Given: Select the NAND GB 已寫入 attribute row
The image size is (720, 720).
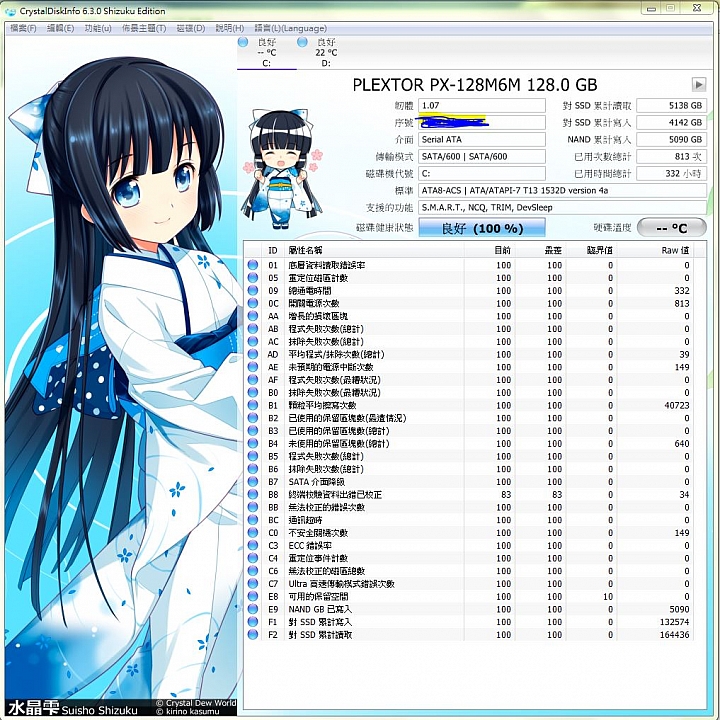Looking at the screenshot, I should pyautogui.click(x=469, y=609).
